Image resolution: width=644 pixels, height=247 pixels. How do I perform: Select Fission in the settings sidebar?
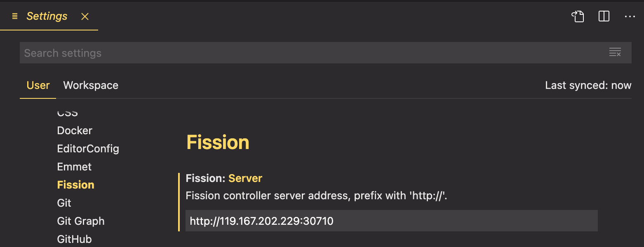click(75, 185)
